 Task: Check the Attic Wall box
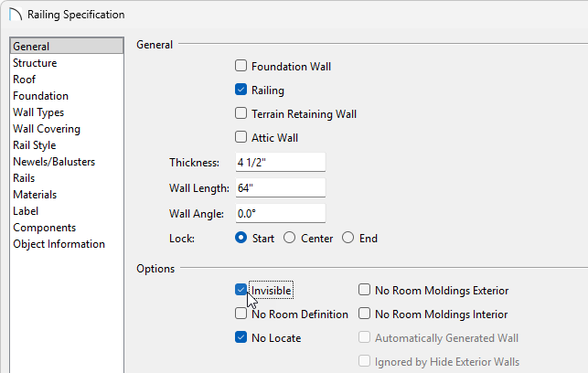[241, 138]
